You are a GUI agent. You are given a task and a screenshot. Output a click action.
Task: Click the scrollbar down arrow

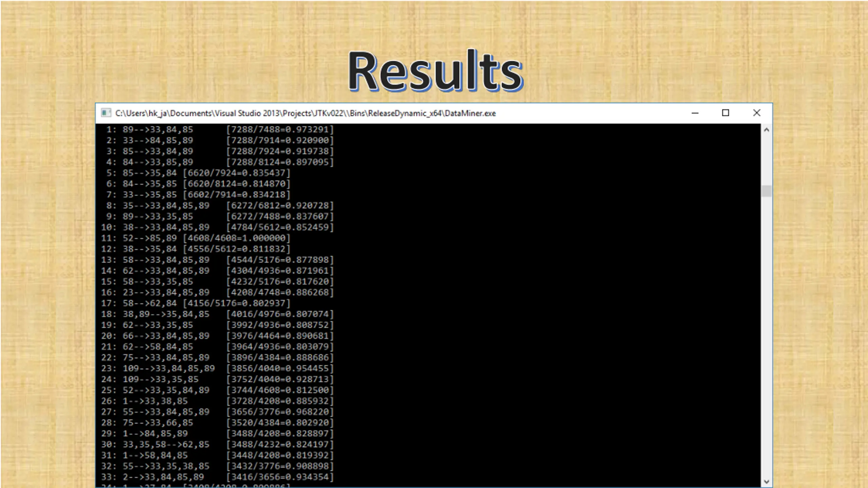point(766,482)
